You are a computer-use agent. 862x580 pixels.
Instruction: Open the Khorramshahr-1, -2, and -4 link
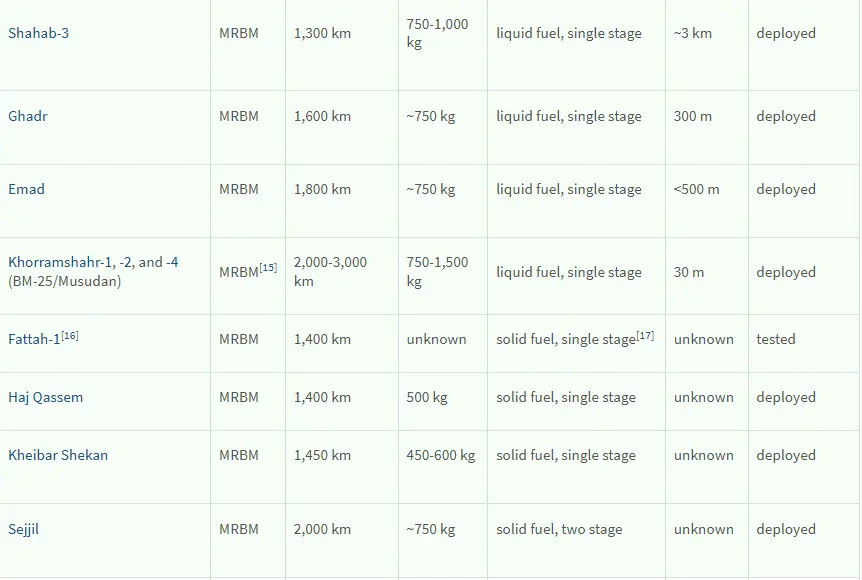93,262
